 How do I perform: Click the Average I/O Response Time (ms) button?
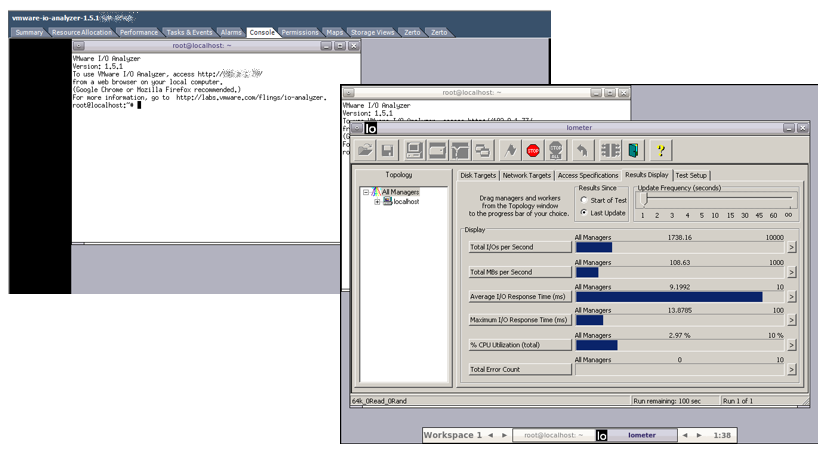[519, 296]
